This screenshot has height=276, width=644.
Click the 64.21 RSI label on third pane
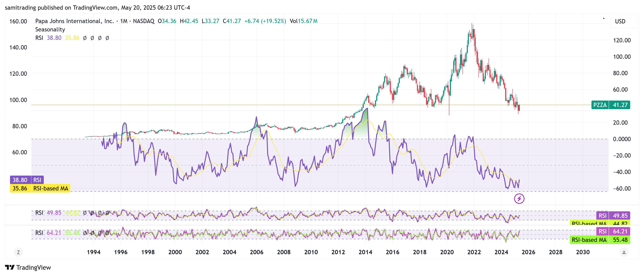[x=613, y=232]
